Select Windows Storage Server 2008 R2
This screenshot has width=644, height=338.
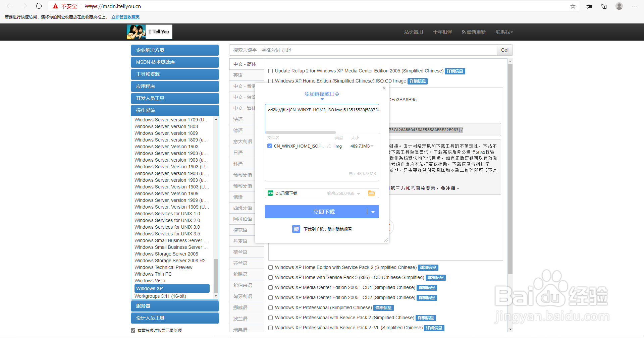(170, 261)
